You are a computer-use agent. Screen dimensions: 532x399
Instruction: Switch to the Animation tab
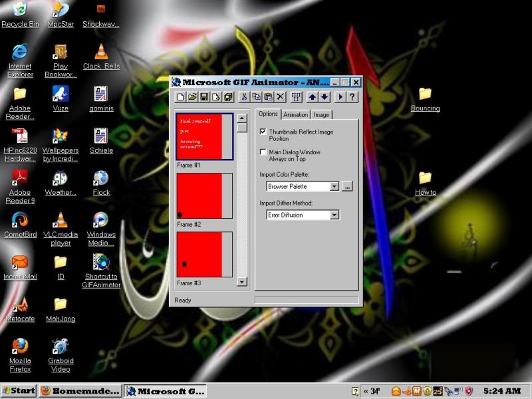pos(295,114)
